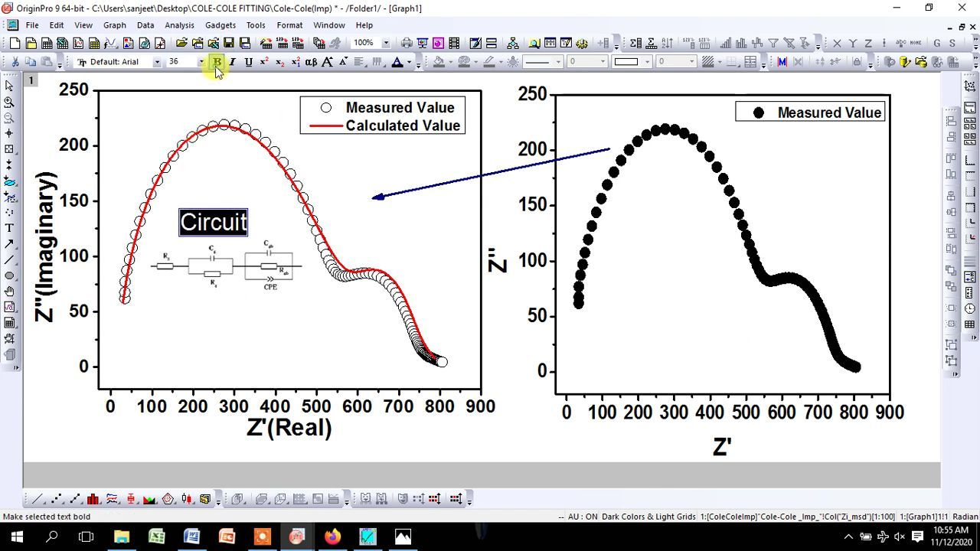Open the Gadgets menu
The width and height of the screenshot is (980, 551).
pyautogui.click(x=220, y=25)
